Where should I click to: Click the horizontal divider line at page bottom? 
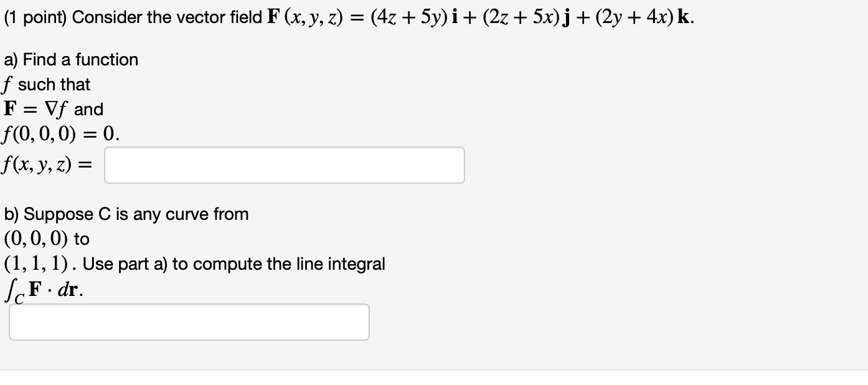(x=434, y=369)
